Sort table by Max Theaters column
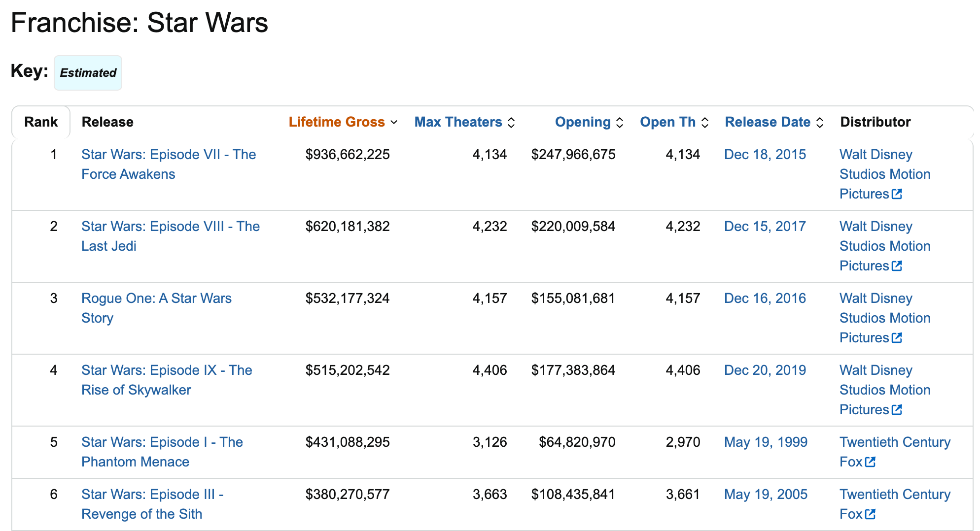The image size is (980, 531). 465,122
